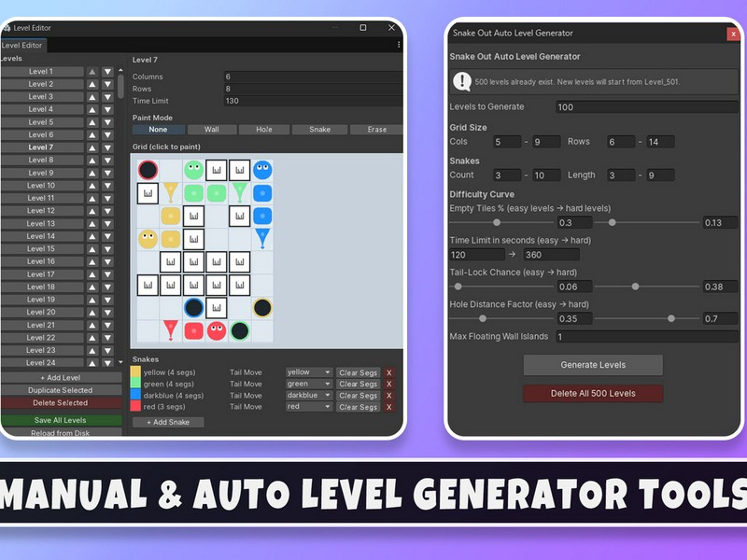Move Level 20 up with its arrow

[92, 313]
